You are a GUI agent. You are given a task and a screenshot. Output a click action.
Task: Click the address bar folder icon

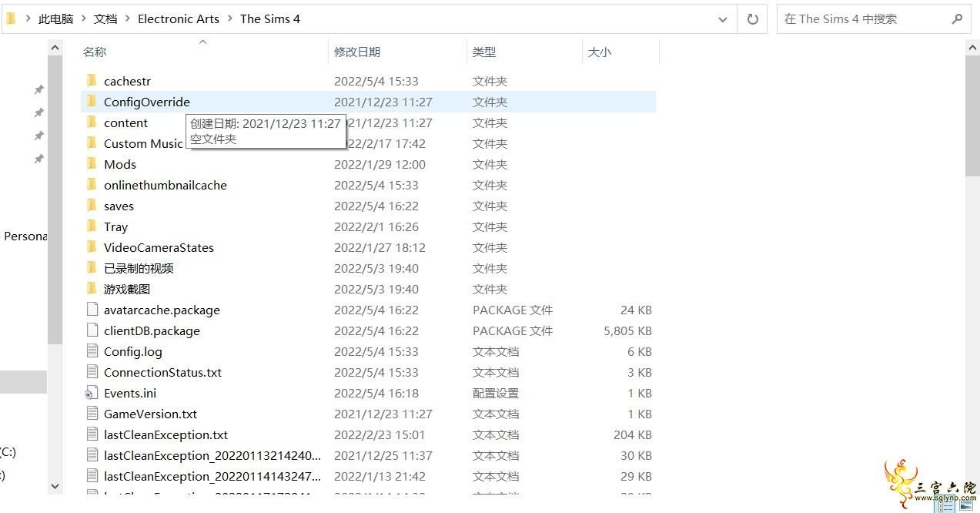[11, 18]
